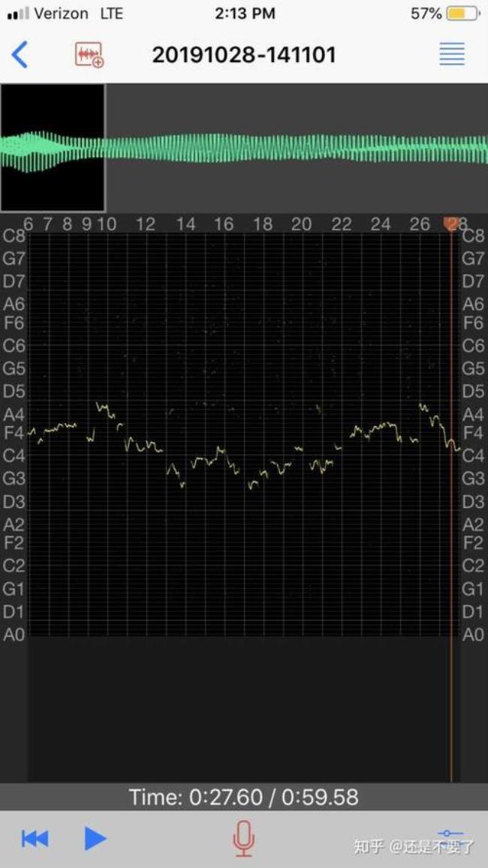Tap the 2:13 PM clock
This screenshot has height=868, width=488.
[x=245, y=14]
